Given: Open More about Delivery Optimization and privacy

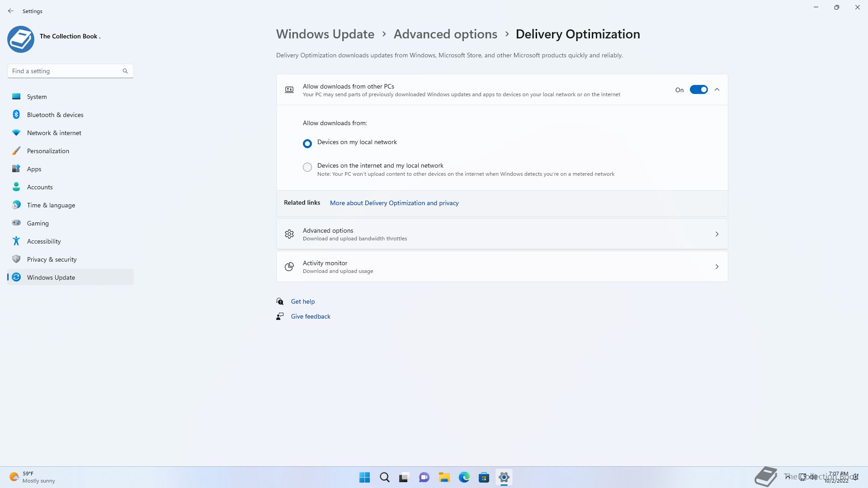Looking at the screenshot, I should click(x=394, y=203).
